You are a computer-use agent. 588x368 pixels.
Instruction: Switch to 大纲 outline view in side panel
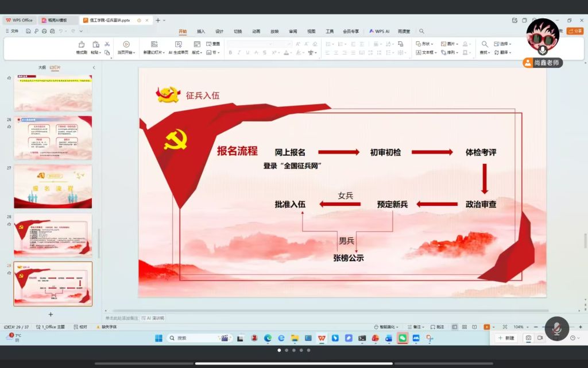pyautogui.click(x=42, y=67)
